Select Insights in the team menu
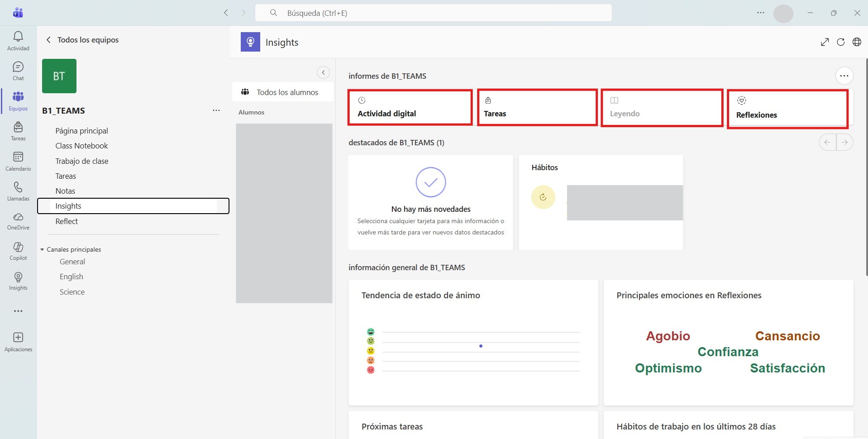 [x=133, y=206]
